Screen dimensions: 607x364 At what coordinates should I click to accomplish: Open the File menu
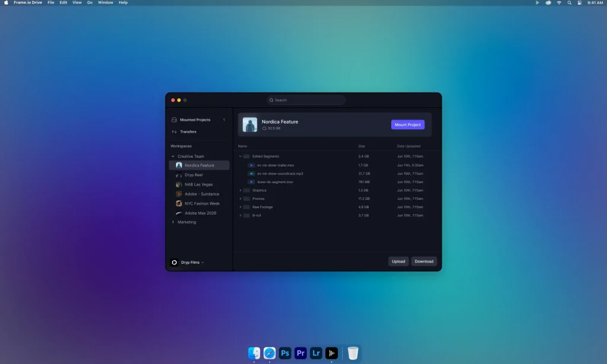(51, 3)
